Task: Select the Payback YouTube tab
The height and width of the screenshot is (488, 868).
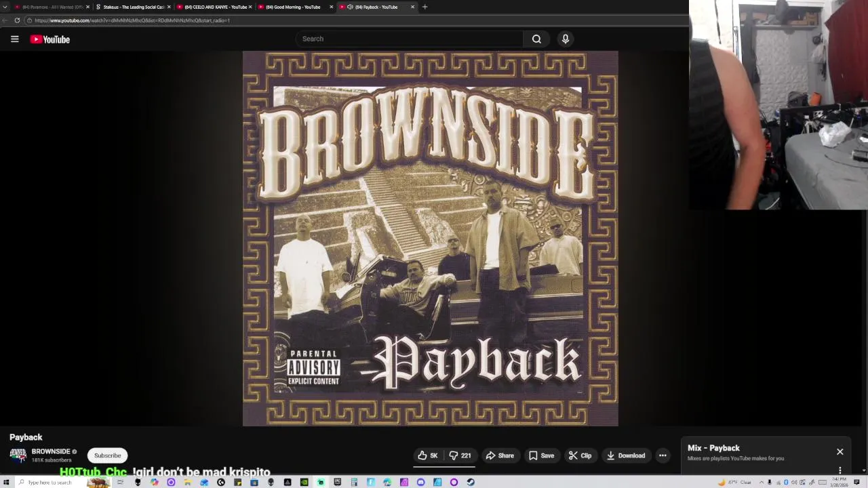Action: coord(376,7)
